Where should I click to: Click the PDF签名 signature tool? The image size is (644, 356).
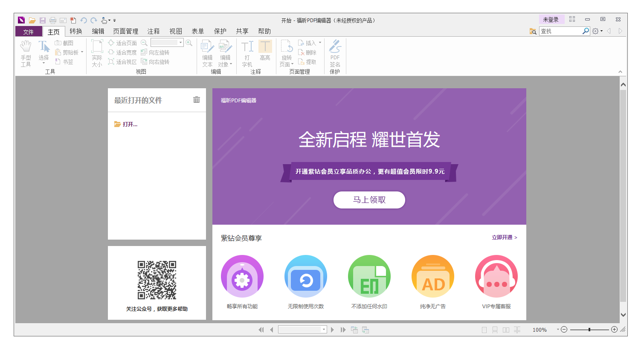coord(335,54)
